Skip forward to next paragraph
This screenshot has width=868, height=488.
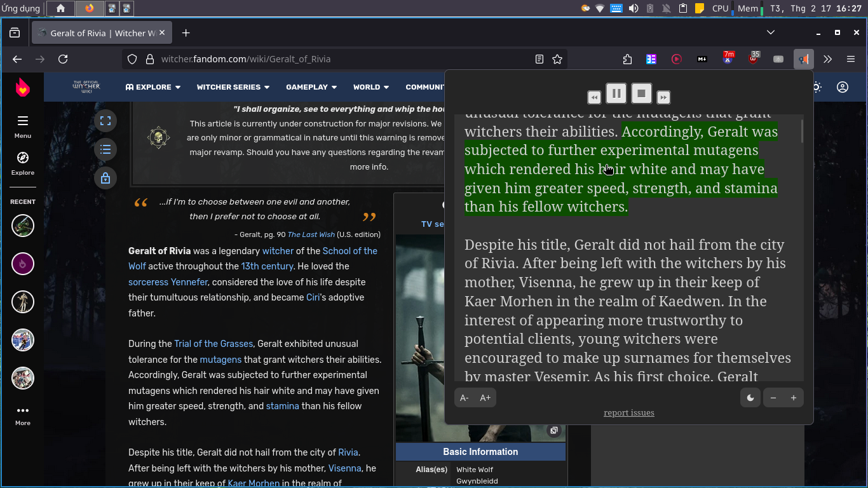[663, 97]
